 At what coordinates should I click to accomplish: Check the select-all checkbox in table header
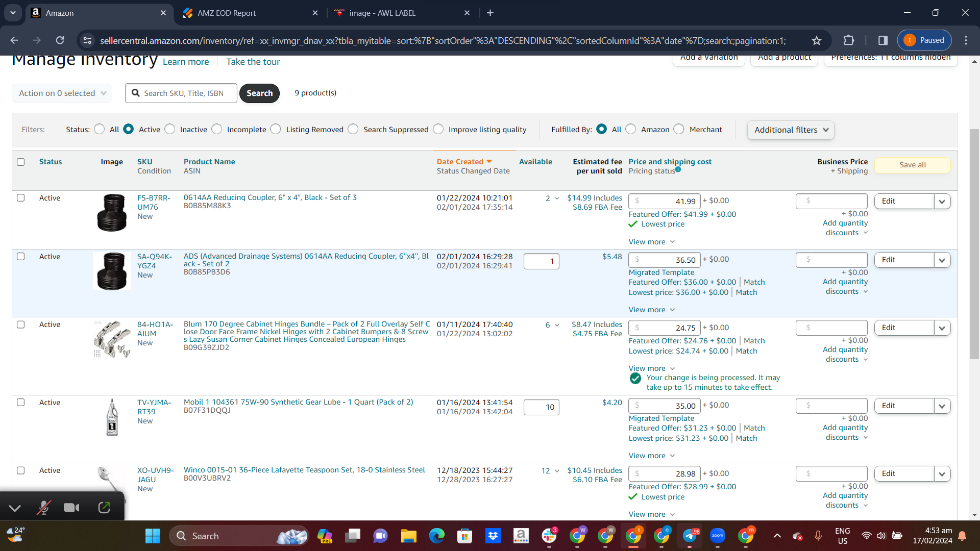pyautogui.click(x=21, y=162)
